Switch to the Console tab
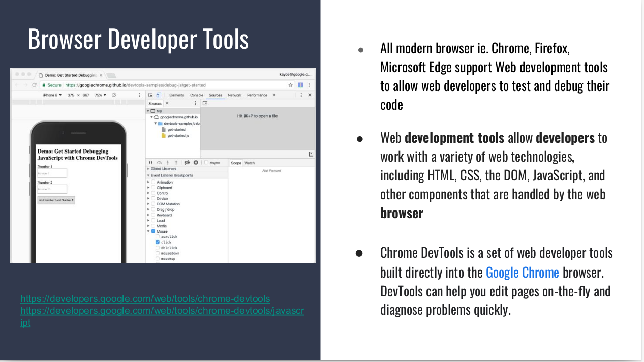The height and width of the screenshot is (362, 644). (x=196, y=95)
